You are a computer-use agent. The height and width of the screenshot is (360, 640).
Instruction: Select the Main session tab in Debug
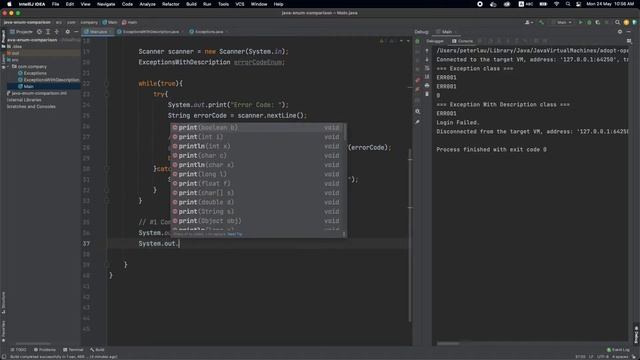tap(446, 31)
